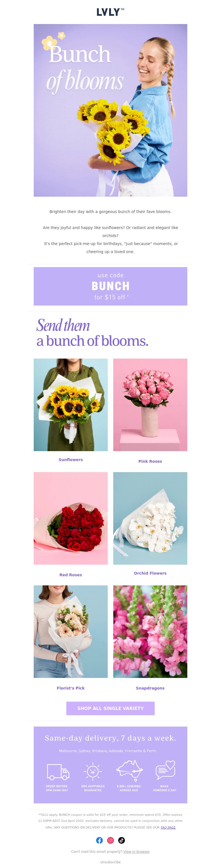This screenshot has width=221, height=868.
Task: Open the Orchid Flowers bouquet image
Action: 150,518
